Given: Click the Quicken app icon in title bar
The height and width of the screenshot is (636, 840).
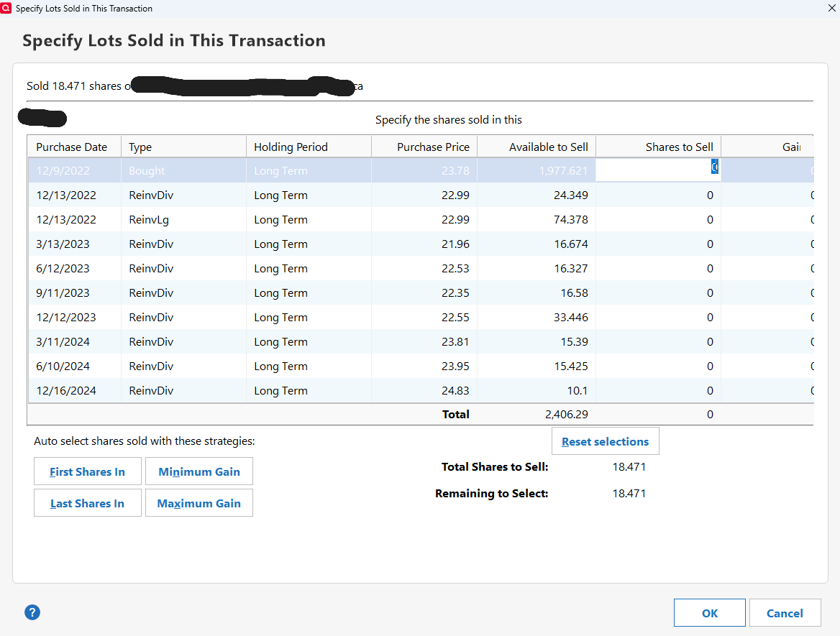Looking at the screenshot, I should (6, 8).
